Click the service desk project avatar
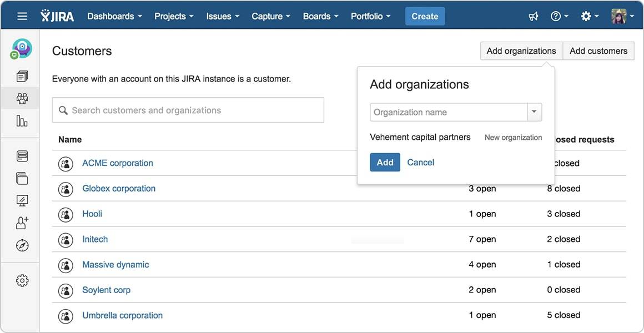 pos(21,49)
